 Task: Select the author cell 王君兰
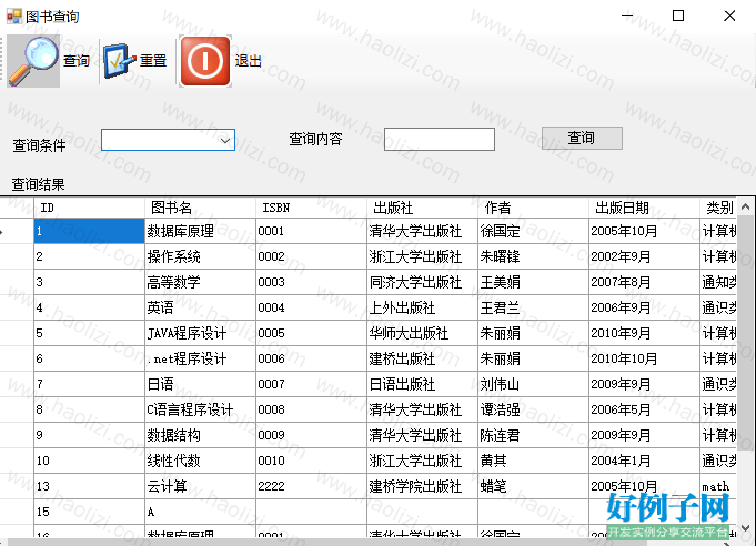click(533, 307)
